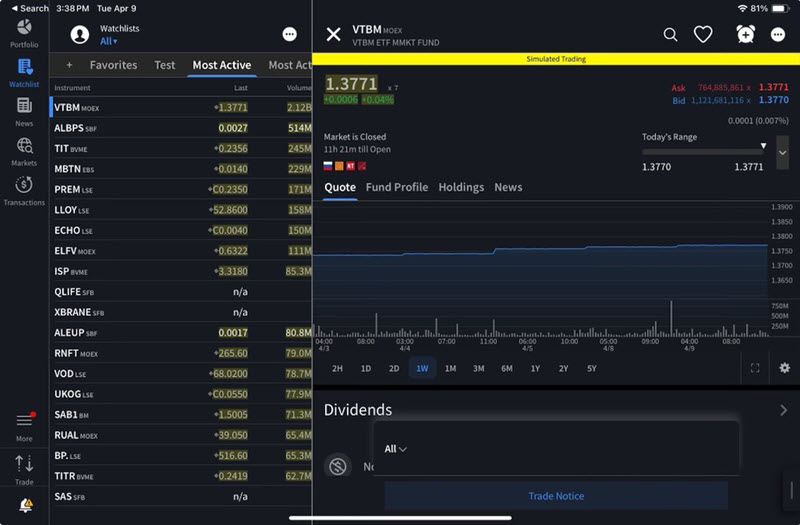Screen dimensions: 800x525
Task: Tap the Bid price 1.3770
Action: coord(773,100)
